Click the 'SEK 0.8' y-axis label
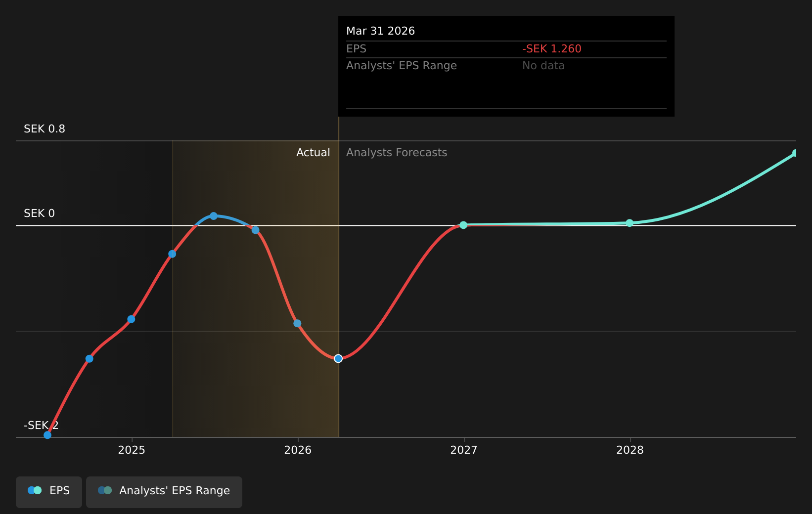Image resolution: width=812 pixels, height=514 pixels. (x=45, y=129)
